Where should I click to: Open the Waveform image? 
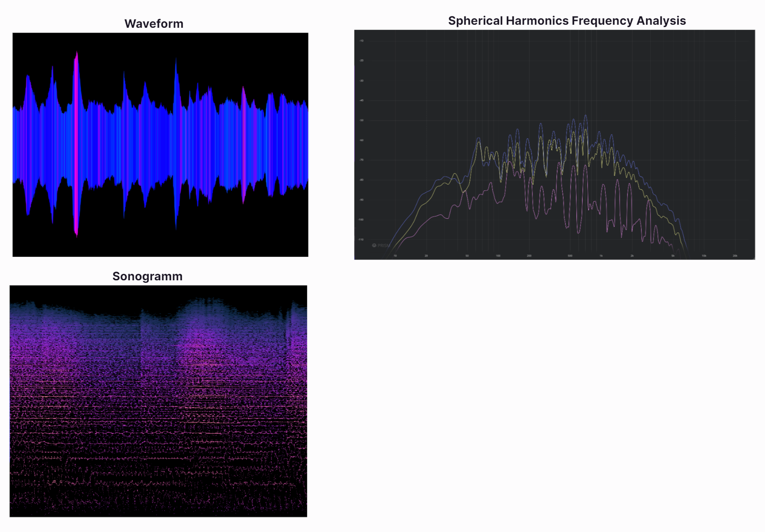(x=160, y=144)
